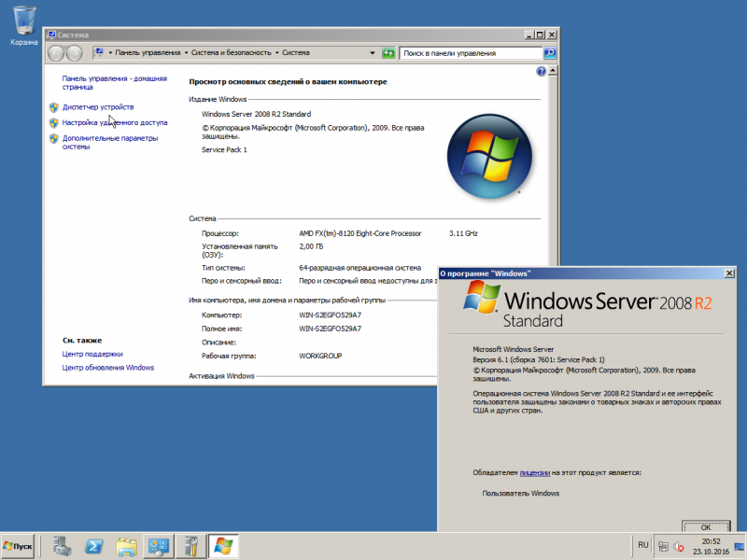Click the volume speaker tray icon
This screenshot has width=747, height=560.
click(x=679, y=547)
